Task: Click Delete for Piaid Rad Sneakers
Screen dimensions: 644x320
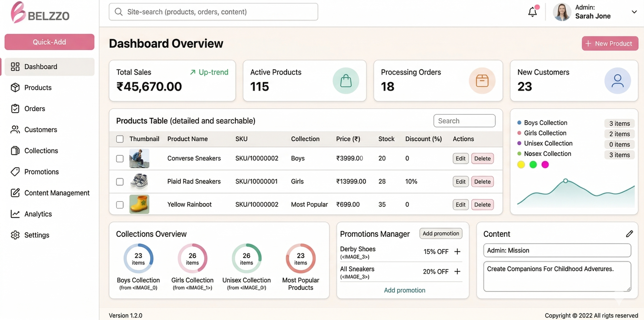Action: tap(482, 182)
